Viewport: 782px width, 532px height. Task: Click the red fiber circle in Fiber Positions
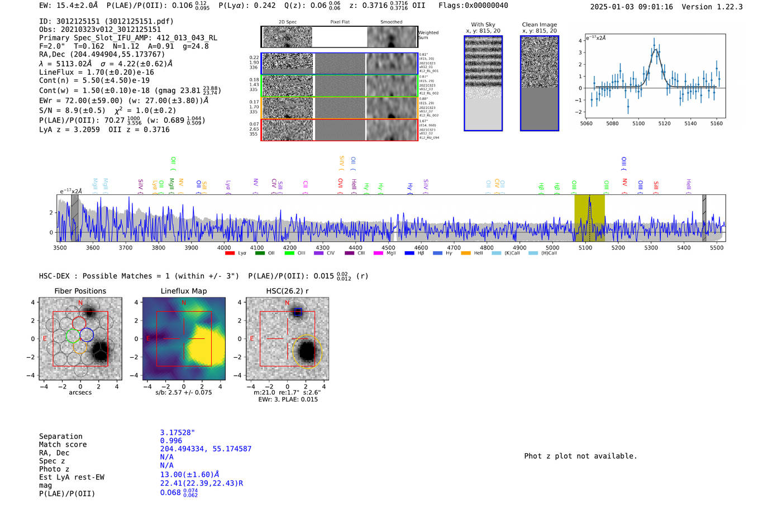click(80, 323)
